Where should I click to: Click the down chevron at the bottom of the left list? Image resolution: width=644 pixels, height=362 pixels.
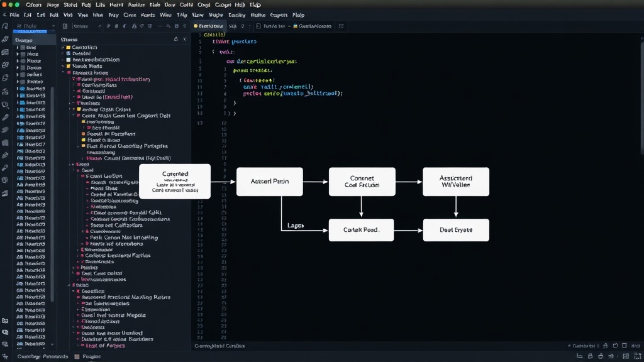(52, 344)
